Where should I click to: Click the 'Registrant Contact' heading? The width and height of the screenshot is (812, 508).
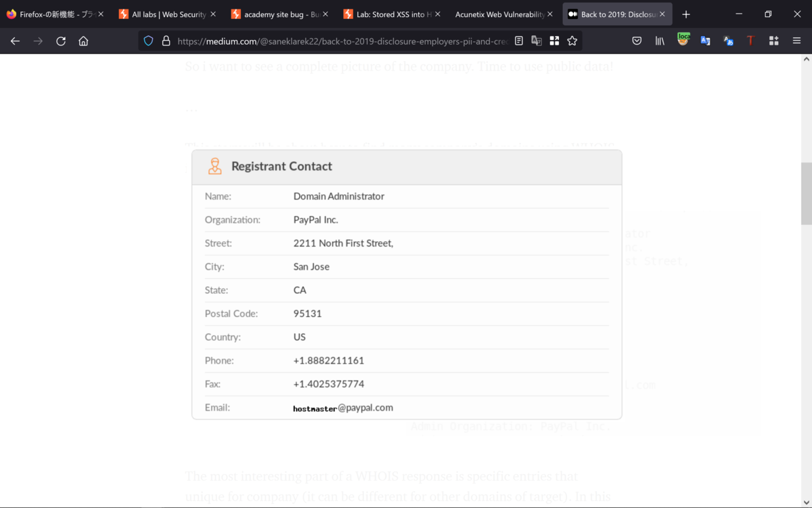tap(281, 167)
